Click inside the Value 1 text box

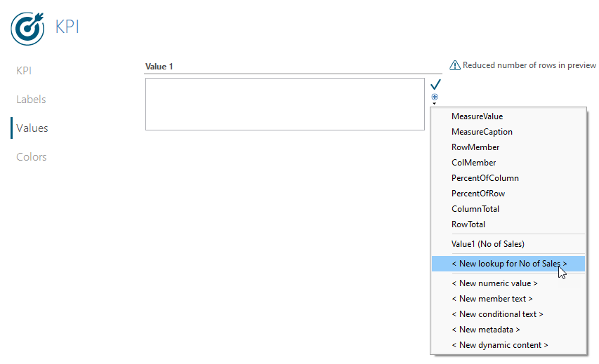285,105
